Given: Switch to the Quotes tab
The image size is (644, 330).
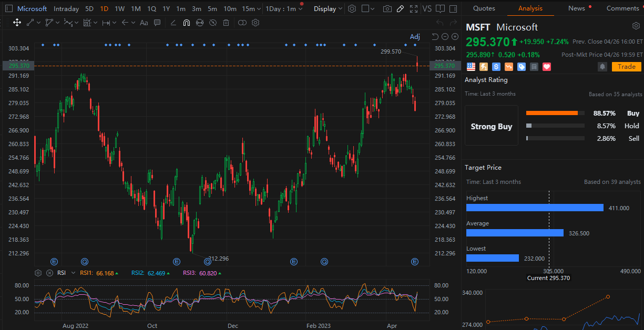Looking at the screenshot, I should pyautogui.click(x=484, y=8).
